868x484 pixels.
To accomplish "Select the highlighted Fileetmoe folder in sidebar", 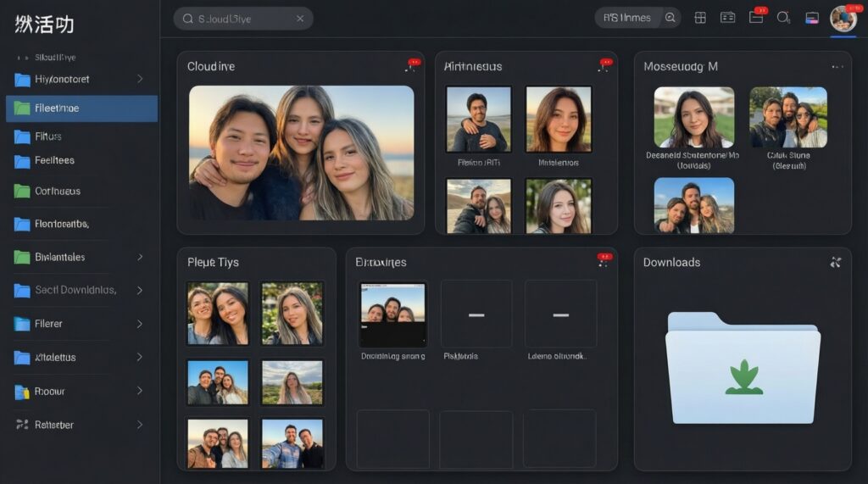I will point(81,108).
